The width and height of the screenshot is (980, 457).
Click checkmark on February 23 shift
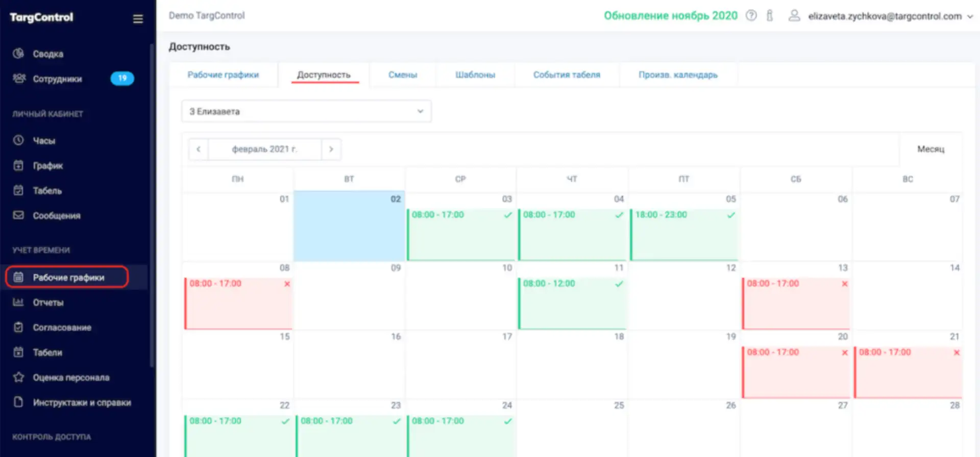(x=397, y=421)
